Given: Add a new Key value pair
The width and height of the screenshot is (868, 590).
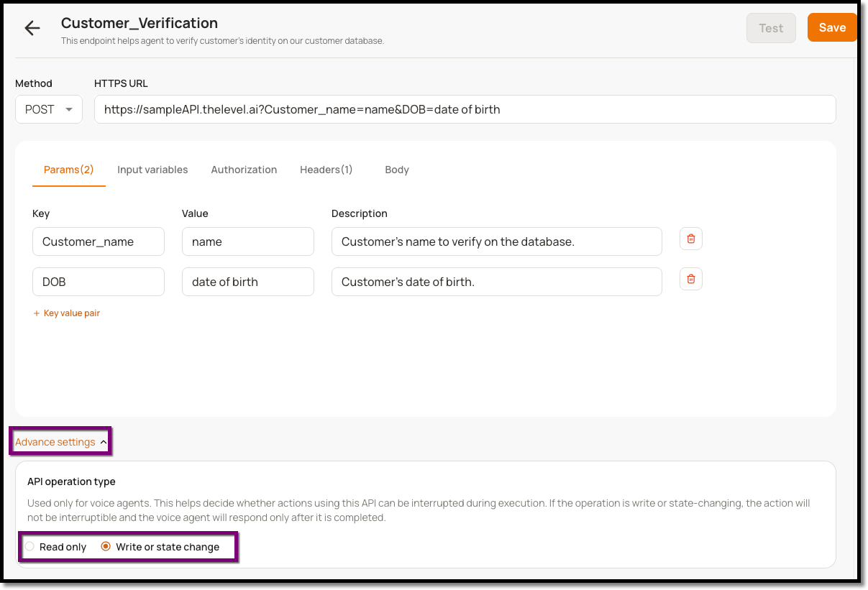Looking at the screenshot, I should click(x=67, y=313).
